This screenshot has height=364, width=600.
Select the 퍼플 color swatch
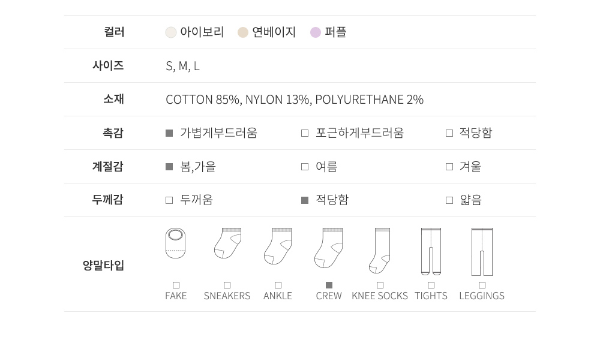pyautogui.click(x=316, y=32)
